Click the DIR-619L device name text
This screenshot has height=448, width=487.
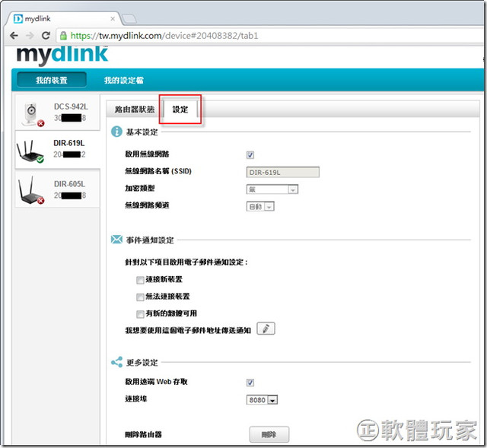click(x=69, y=143)
